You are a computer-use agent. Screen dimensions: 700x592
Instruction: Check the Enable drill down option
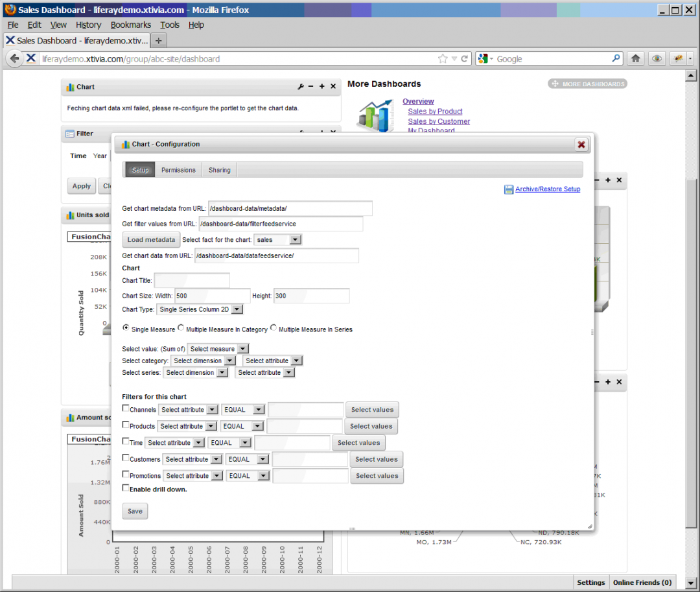pos(126,488)
